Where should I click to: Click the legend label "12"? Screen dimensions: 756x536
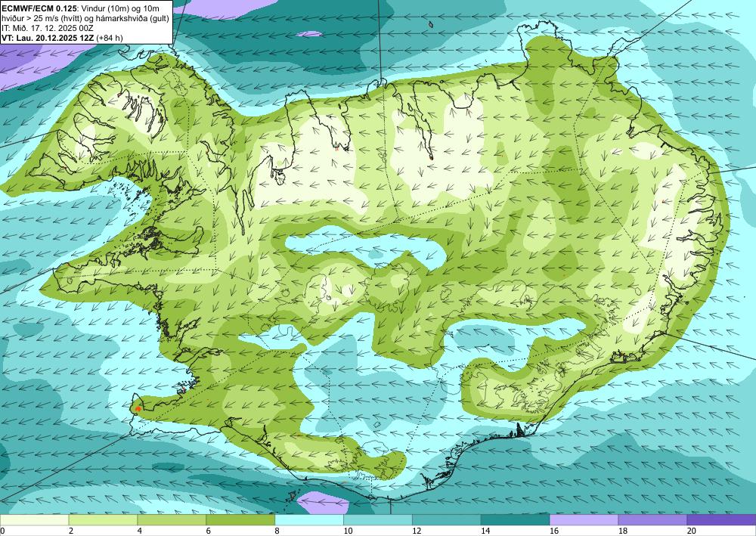pyautogui.click(x=417, y=531)
